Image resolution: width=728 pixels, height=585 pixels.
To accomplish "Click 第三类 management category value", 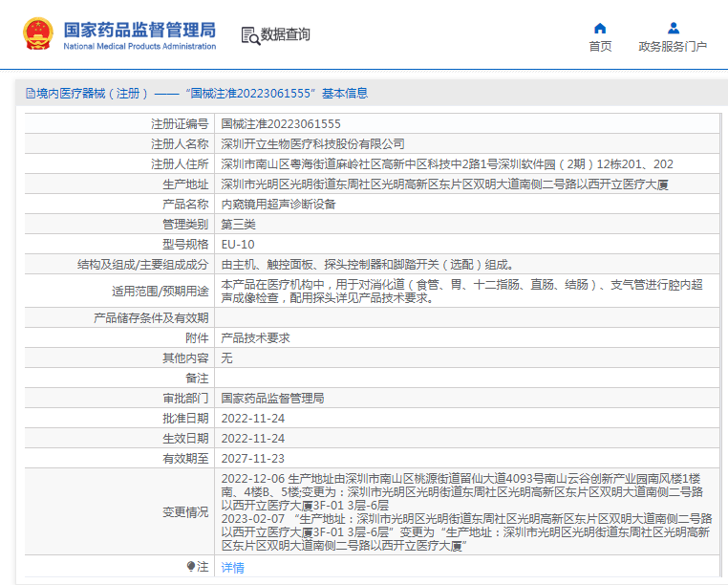I will (x=239, y=225).
